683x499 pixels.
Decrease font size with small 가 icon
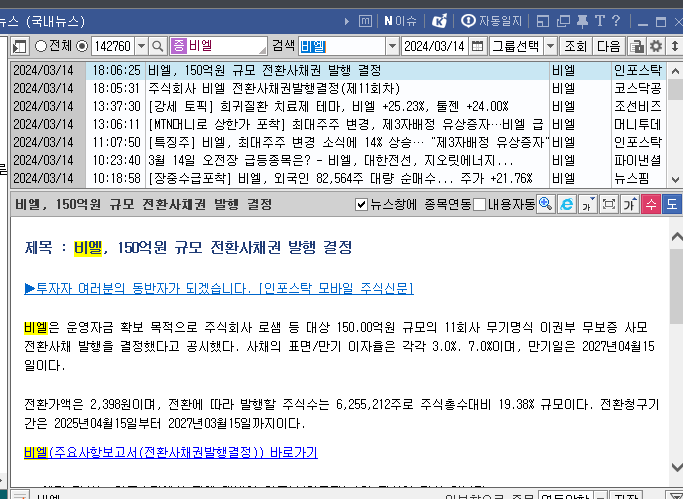coord(587,204)
